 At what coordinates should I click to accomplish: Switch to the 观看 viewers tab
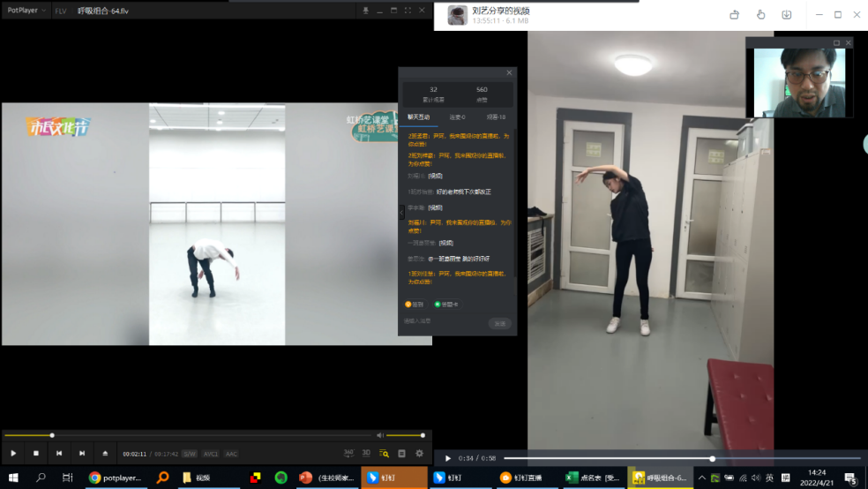point(496,117)
